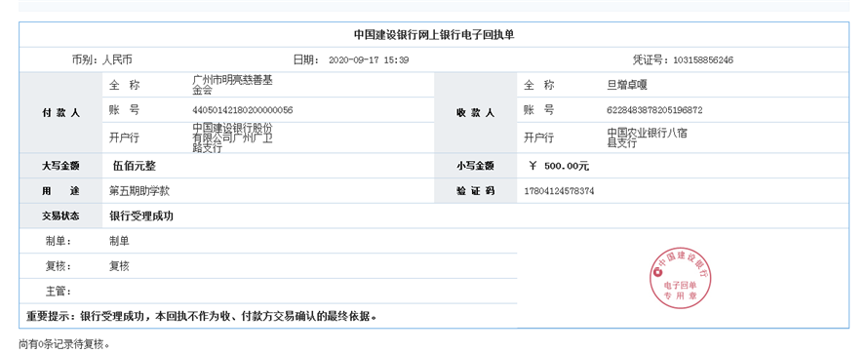Select the numeric amount ￥500.00元
This screenshot has width=868, height=353.
[559, 166]
